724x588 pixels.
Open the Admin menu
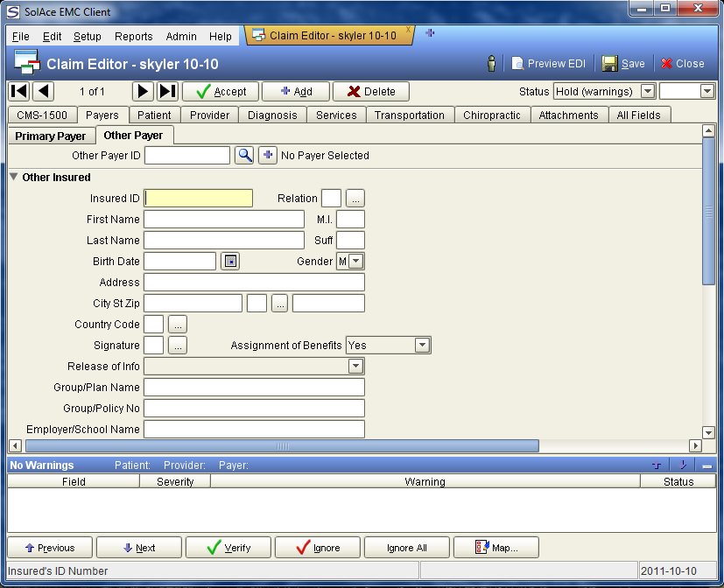point(181,37)
